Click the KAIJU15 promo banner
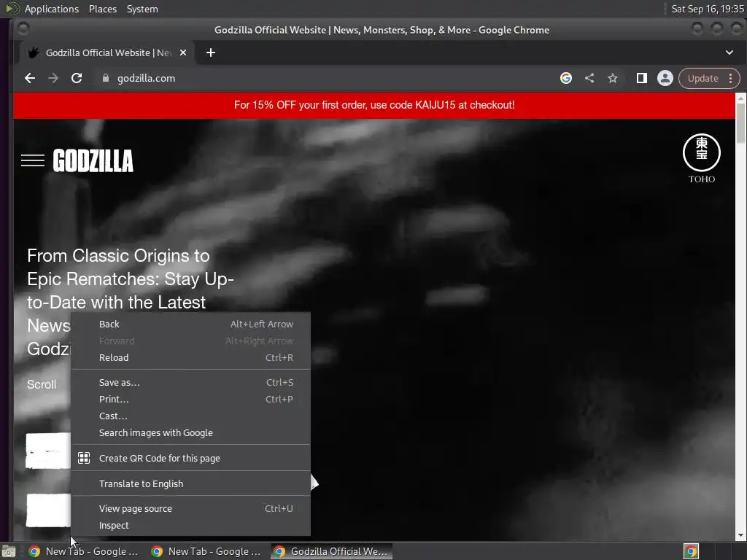This screenshot has height=560, width=747. pos(374,105)
